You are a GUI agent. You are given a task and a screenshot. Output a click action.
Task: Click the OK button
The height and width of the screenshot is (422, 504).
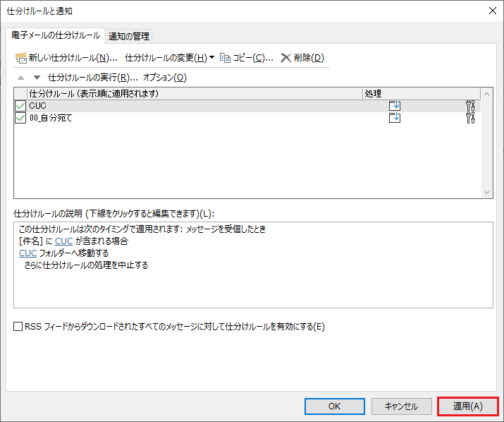point(334,406)
